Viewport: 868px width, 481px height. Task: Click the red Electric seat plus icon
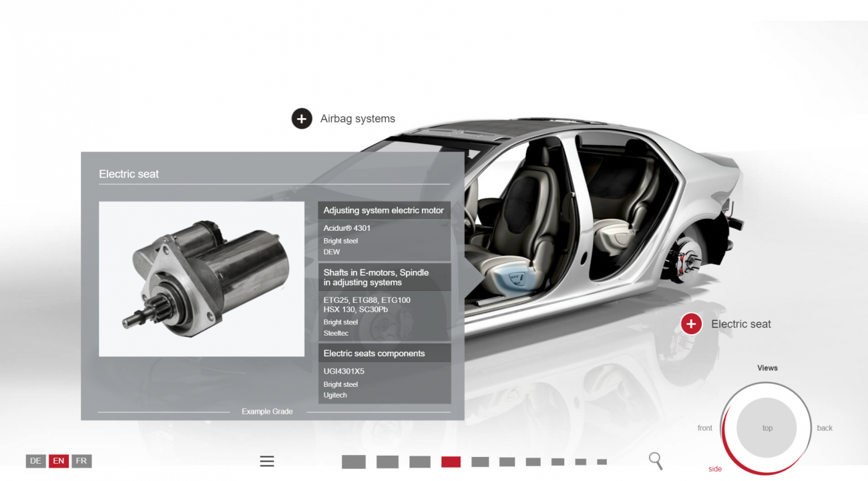coord(691,324)
